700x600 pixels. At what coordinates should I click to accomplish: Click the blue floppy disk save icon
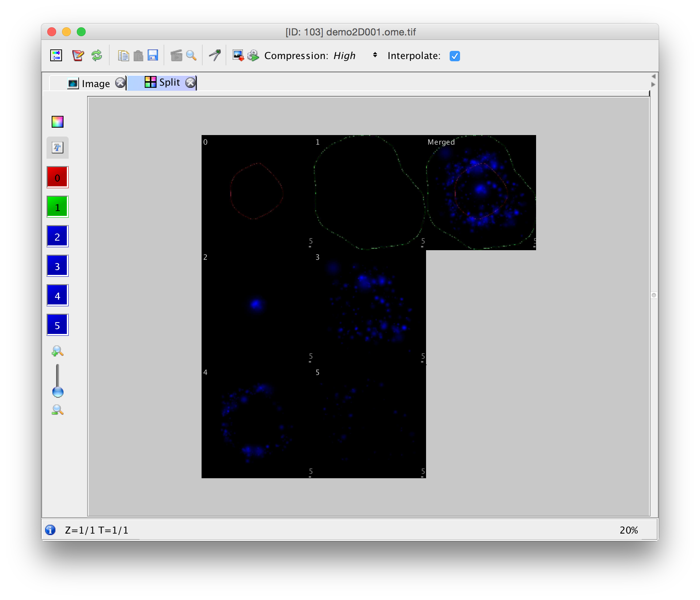[153, 55]
